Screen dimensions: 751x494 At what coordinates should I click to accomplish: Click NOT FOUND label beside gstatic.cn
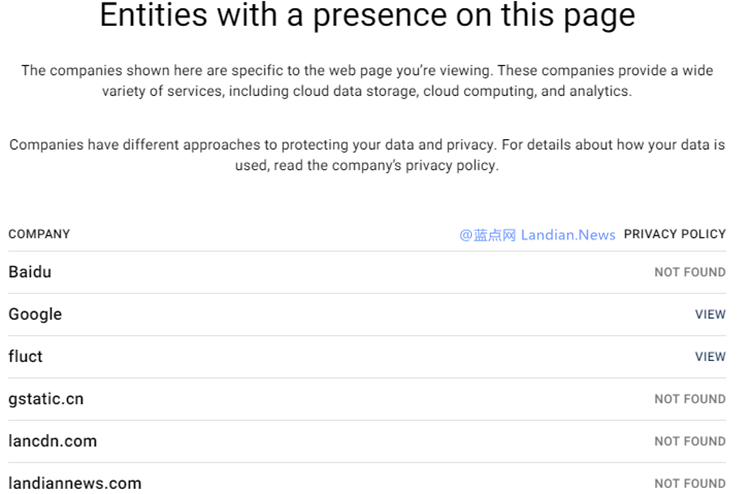690,399
